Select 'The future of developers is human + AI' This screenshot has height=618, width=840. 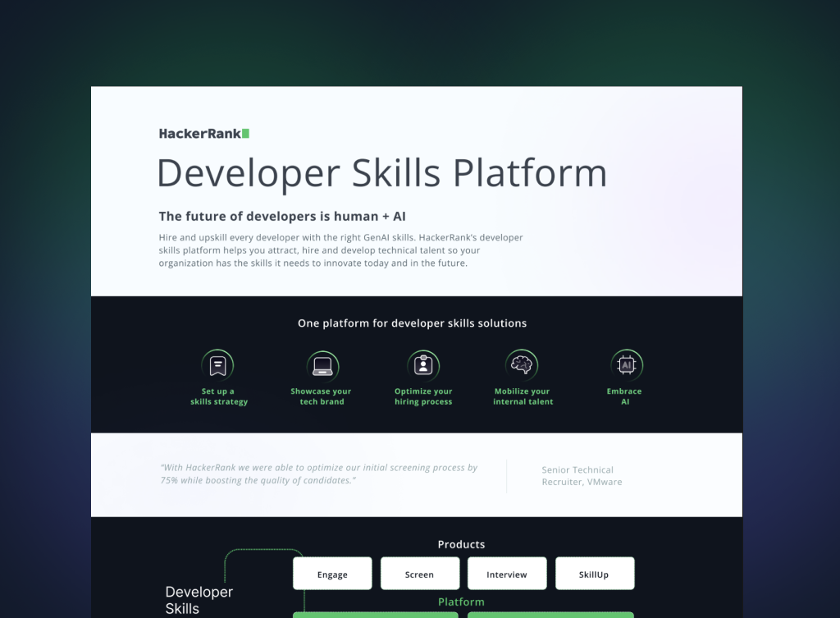tap(282, 217)
